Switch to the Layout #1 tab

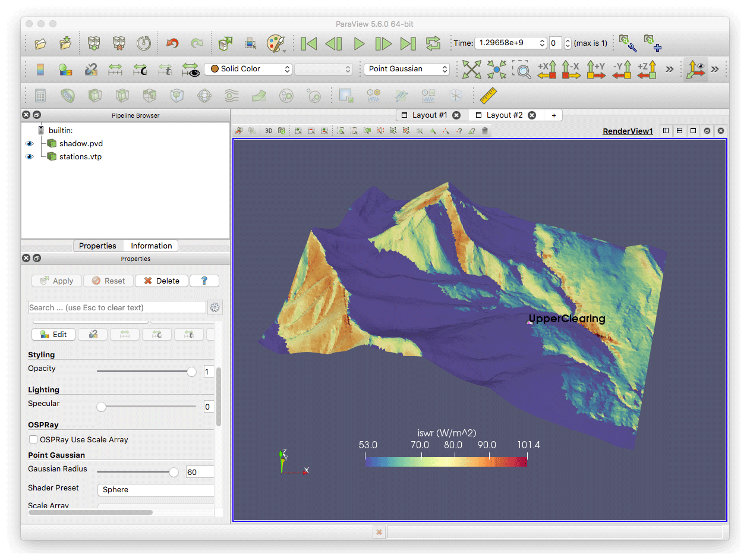tap(429, 115)
